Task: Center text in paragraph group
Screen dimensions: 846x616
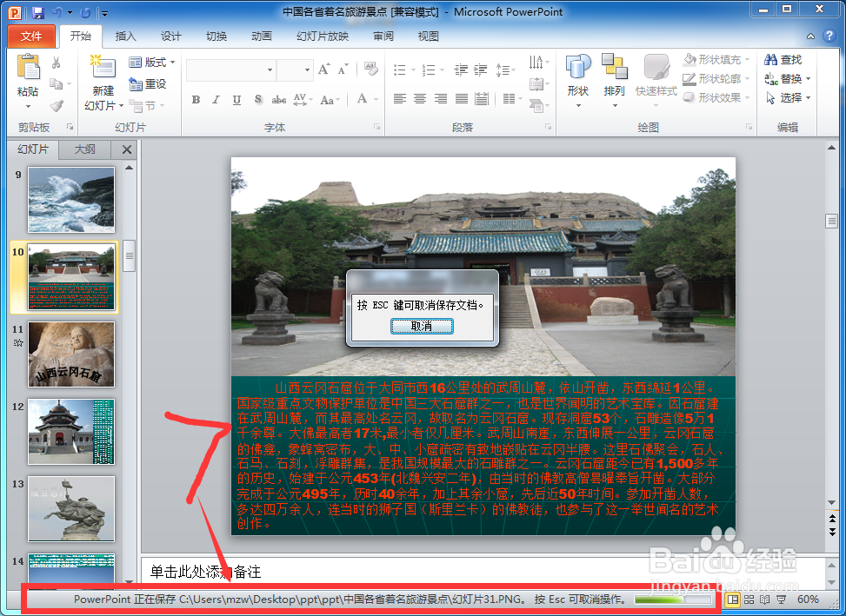Action: click(420, 99)
